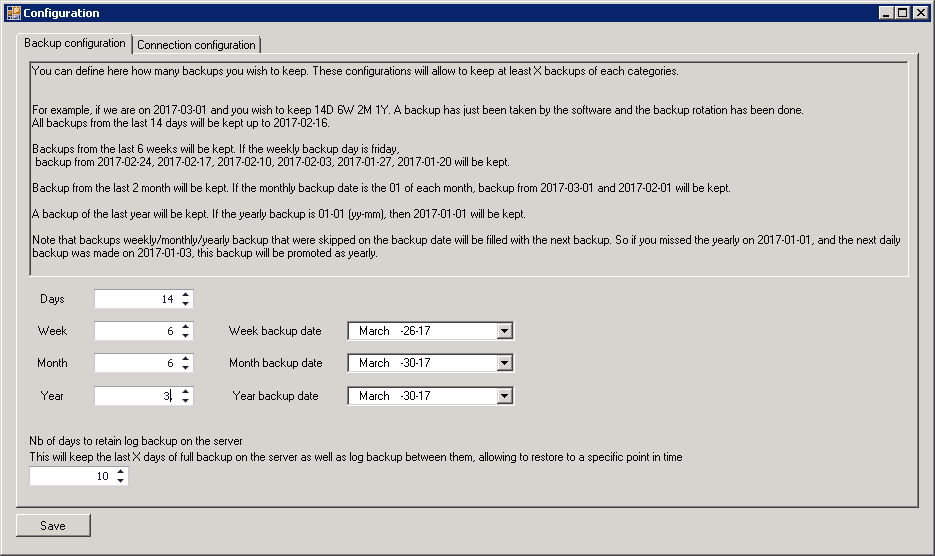Screen dimensions: 935x556
Task: Switch to the Connection configuration tab
Action: tap(196, 45)
